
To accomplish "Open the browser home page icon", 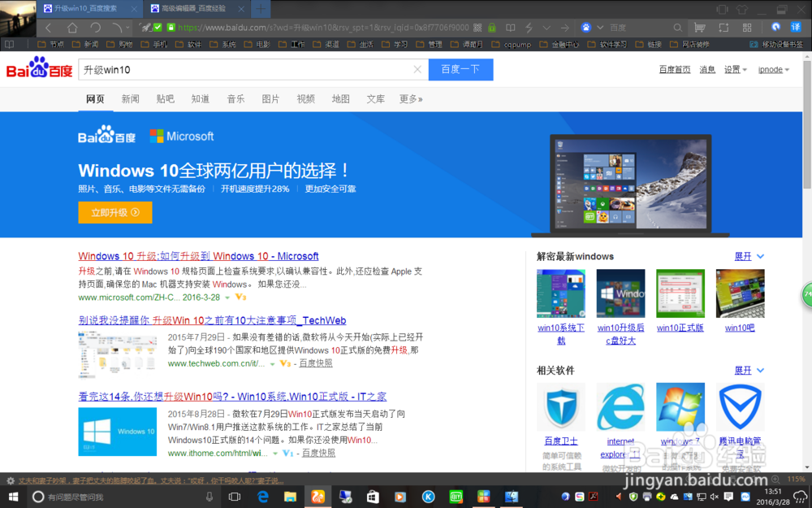I will tap(72, 28).
